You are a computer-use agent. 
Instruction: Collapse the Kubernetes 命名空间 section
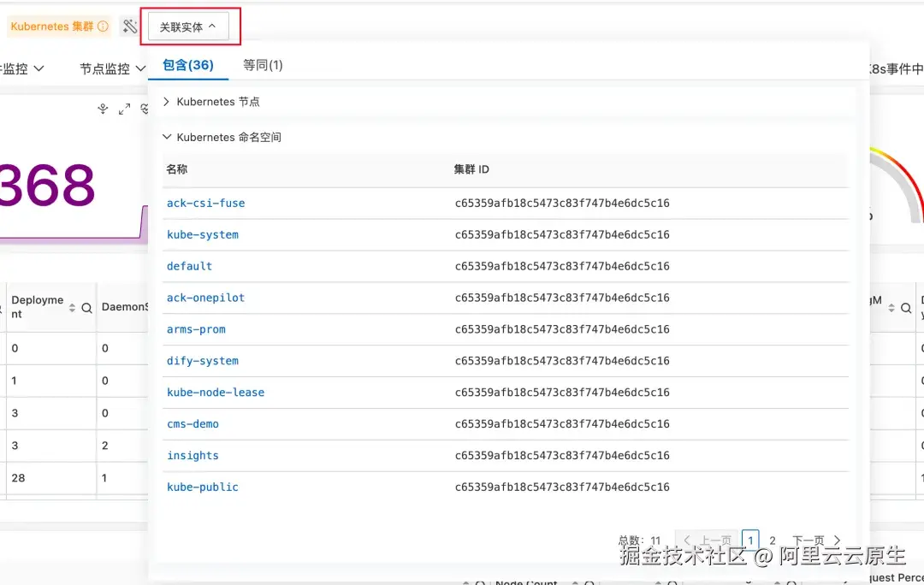[222, 137]
